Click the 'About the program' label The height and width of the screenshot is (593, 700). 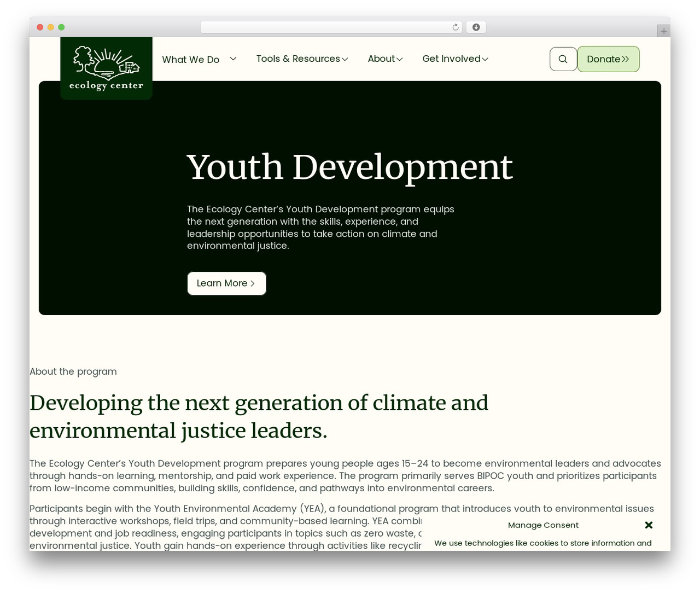[x=73, y=371]
